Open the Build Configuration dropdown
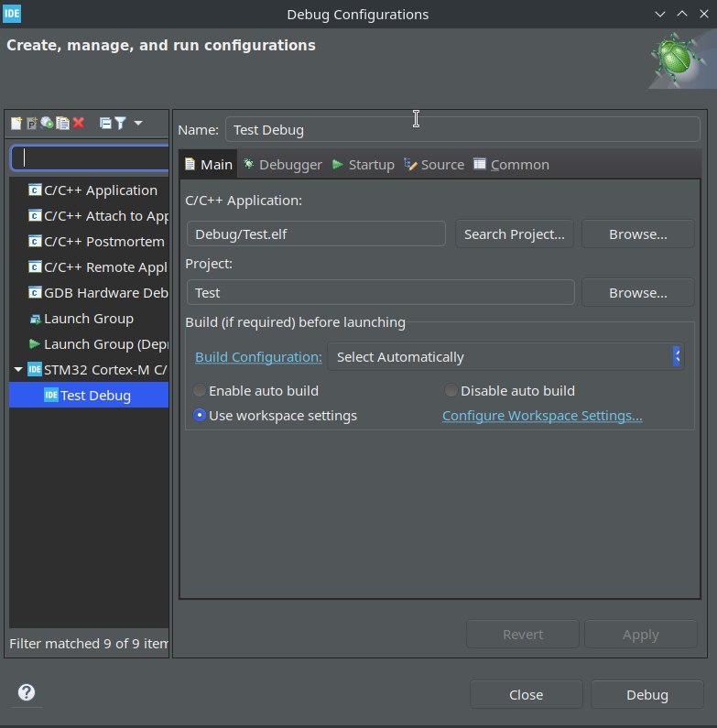This screenshot has width=717, height=728. tap(505, 356)
